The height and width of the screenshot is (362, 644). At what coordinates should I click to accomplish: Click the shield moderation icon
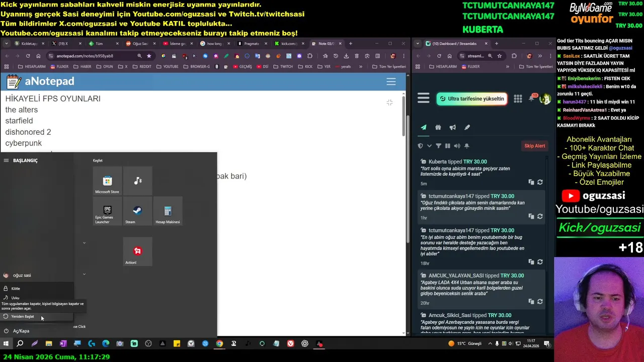[421, 146]
